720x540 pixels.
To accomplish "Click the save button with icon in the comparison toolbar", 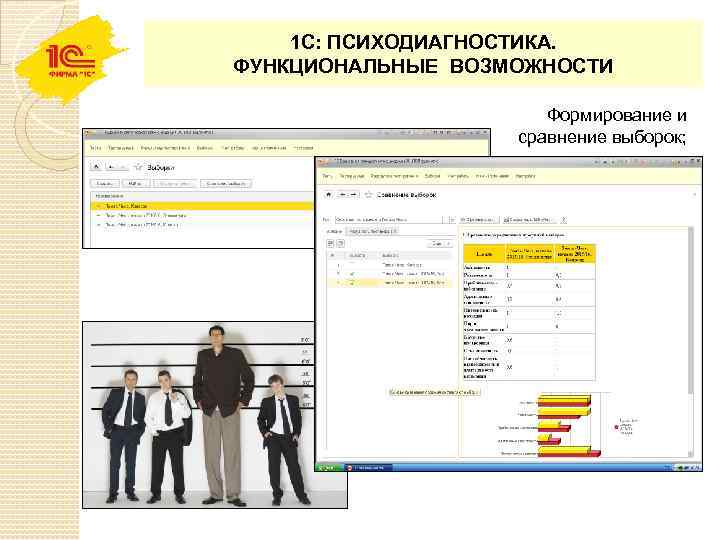I will pyautogui.click(x=529, y=220).
